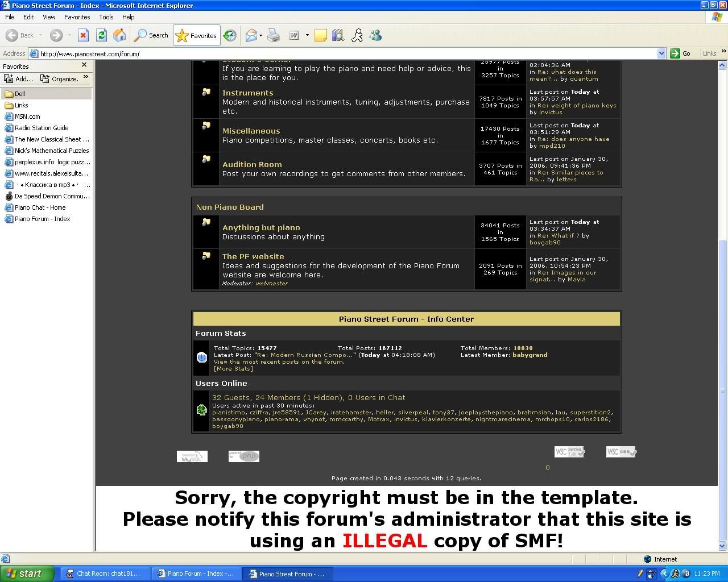Click Add... in Favorites pane
728x582 pixels.
point(19,78)
